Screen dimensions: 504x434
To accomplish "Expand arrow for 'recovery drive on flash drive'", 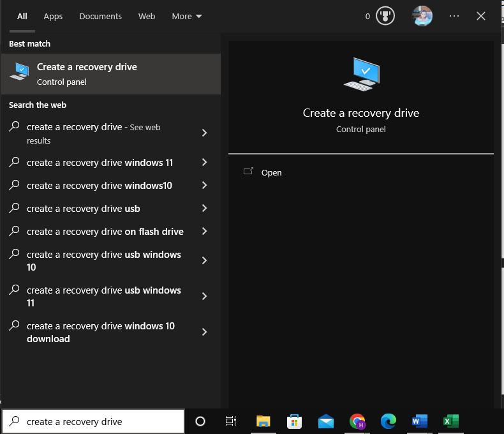I will pyautogui.click(x=204, y=232).
